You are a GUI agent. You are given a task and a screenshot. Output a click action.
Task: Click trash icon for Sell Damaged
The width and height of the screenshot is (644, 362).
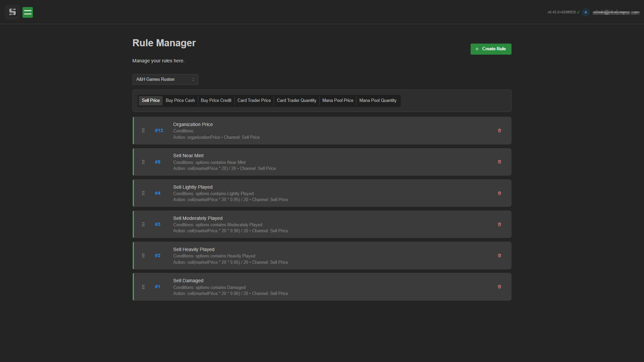[x=499, y=287]
